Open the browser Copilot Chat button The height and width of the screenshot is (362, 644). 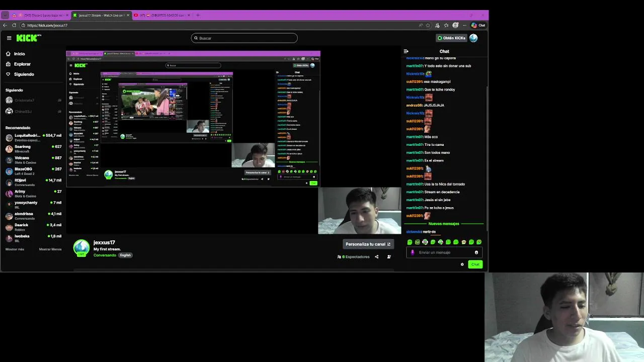pyautogui.click(x=478, y=25)
